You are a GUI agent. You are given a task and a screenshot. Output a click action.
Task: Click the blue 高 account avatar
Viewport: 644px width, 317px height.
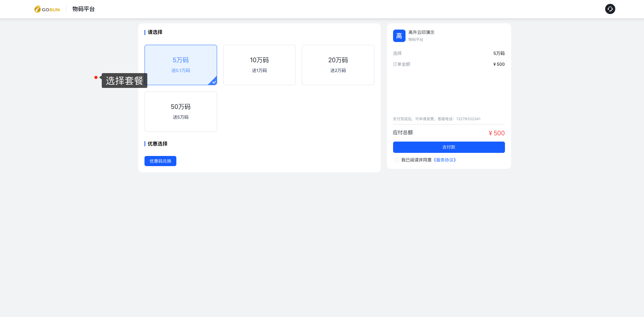[399, 36]
